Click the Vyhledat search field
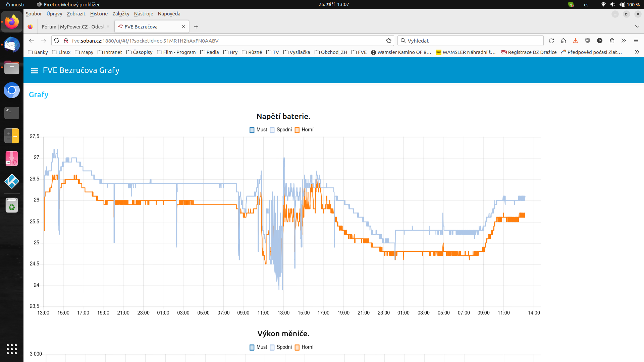This screenshot has width=644, height=362. click(470, 41)
